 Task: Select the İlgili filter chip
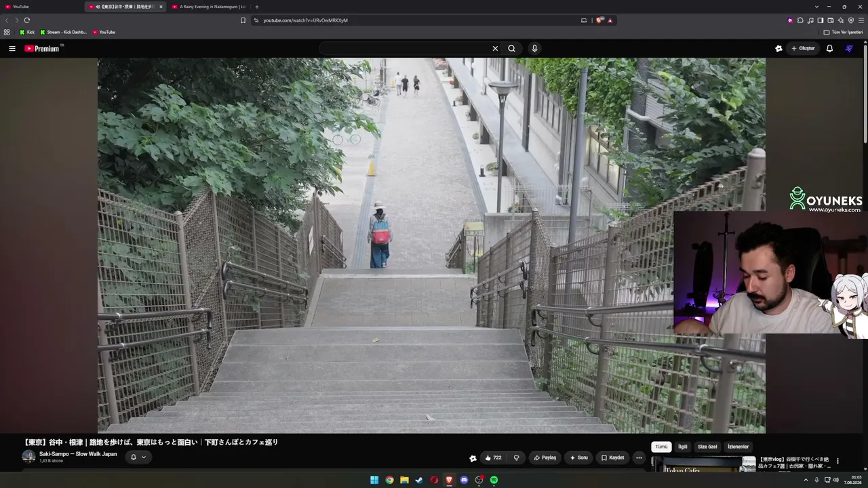point(683,447)
